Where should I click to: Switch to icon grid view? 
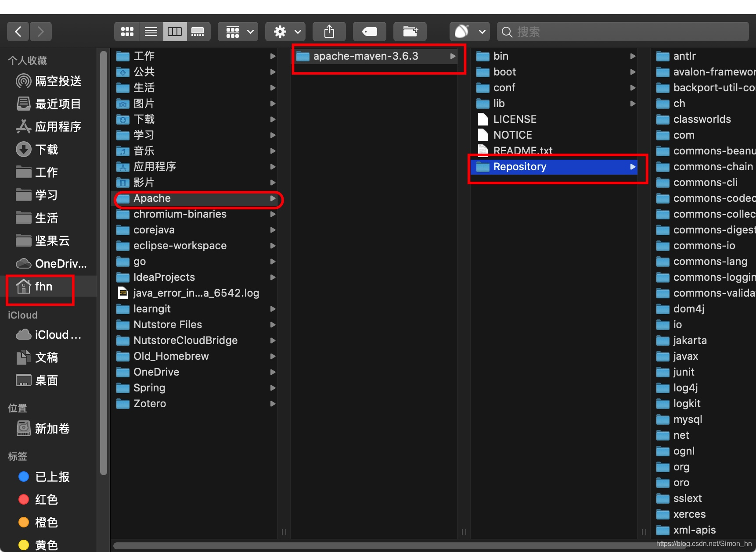[x=127, y=32]
